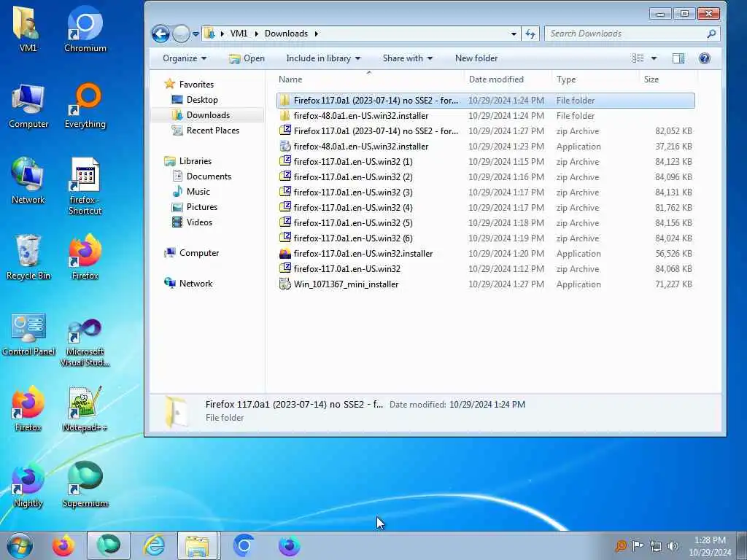Sort by Date modified column header
Screen dimensions: 747x560
tap(508, 79)
